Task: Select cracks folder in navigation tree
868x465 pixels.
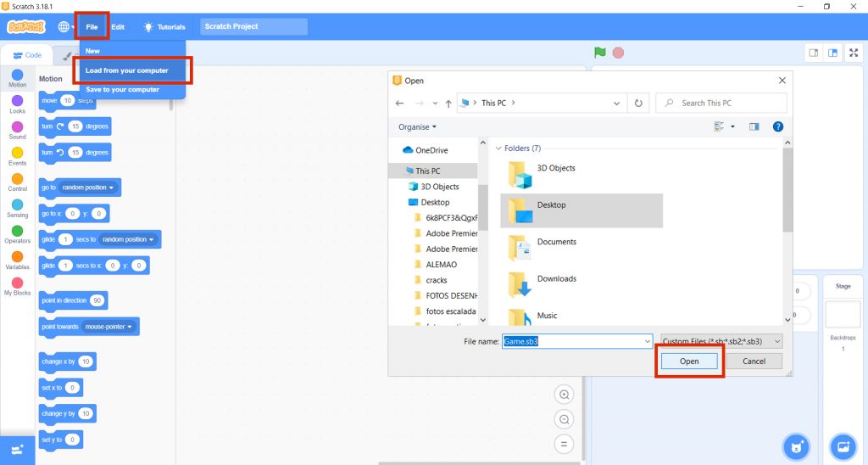Action: 432,280
